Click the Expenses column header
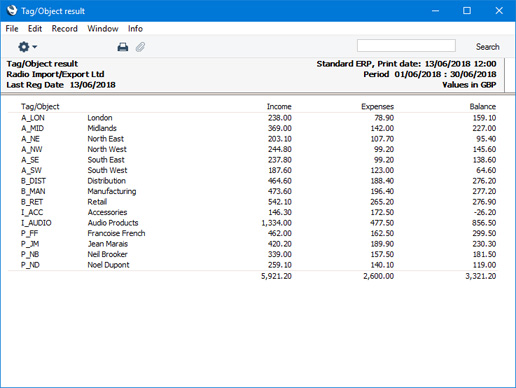 378,107
